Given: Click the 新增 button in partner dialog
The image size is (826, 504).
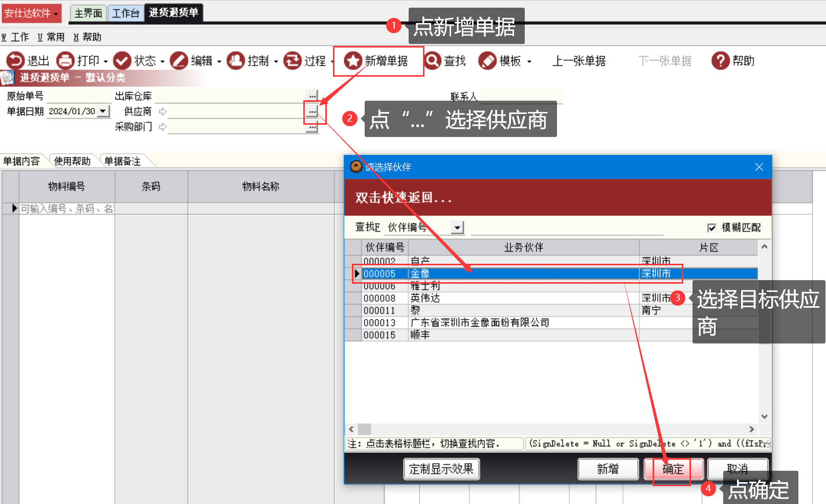Looking at the screenshot, I should pos(608,469).
